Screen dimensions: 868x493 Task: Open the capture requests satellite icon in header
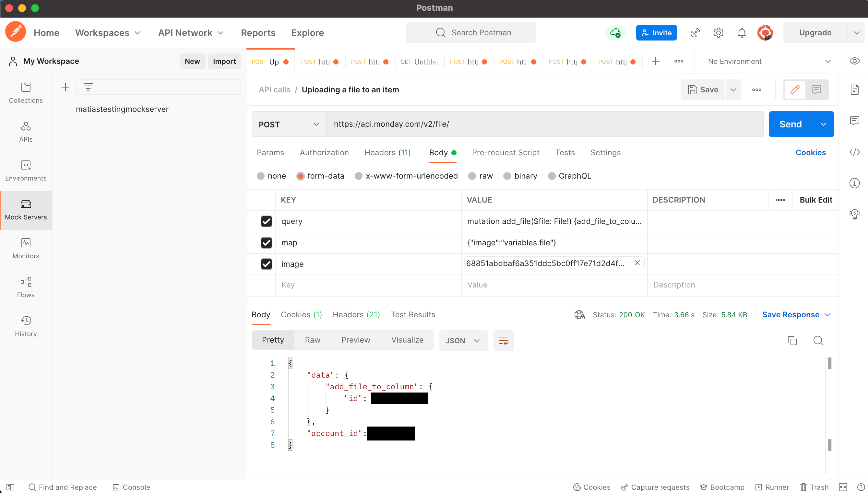(695, 32)
